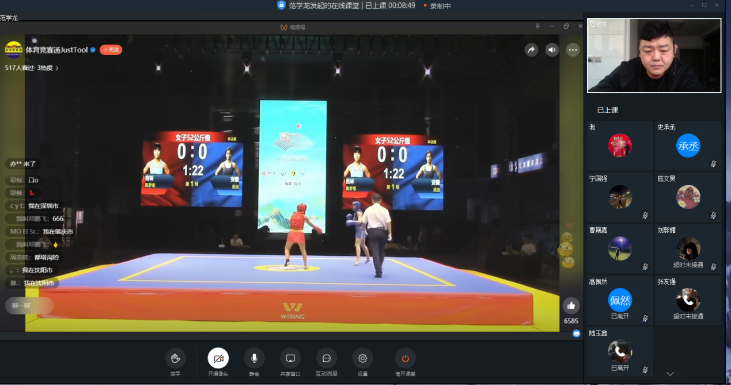Turn on the camera (开摄像头)

point(218,358)
